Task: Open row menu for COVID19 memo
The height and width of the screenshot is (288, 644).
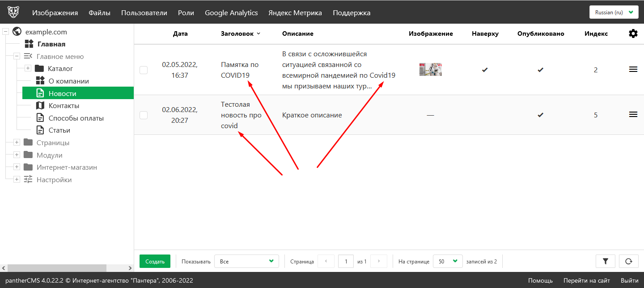Action: pos(633,70)
